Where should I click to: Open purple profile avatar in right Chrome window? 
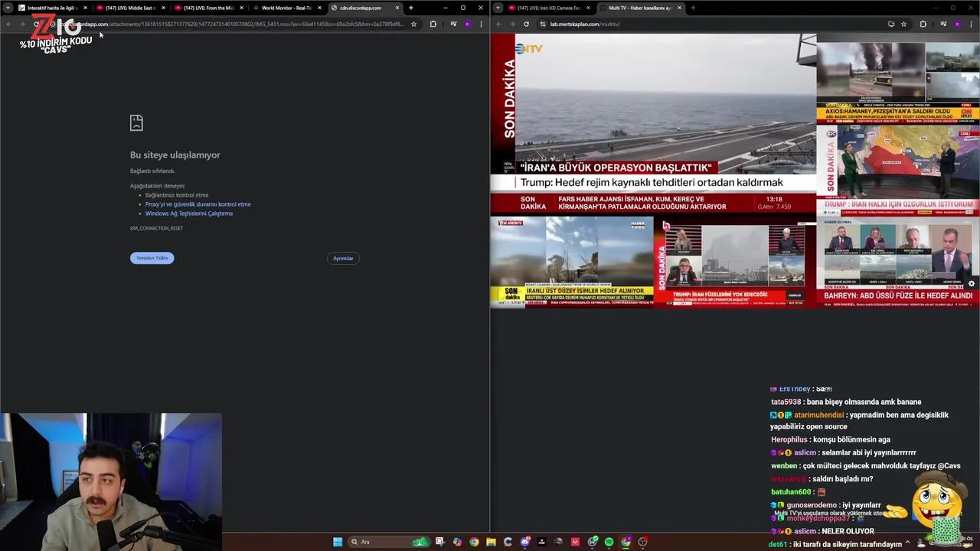pos(957,24)
